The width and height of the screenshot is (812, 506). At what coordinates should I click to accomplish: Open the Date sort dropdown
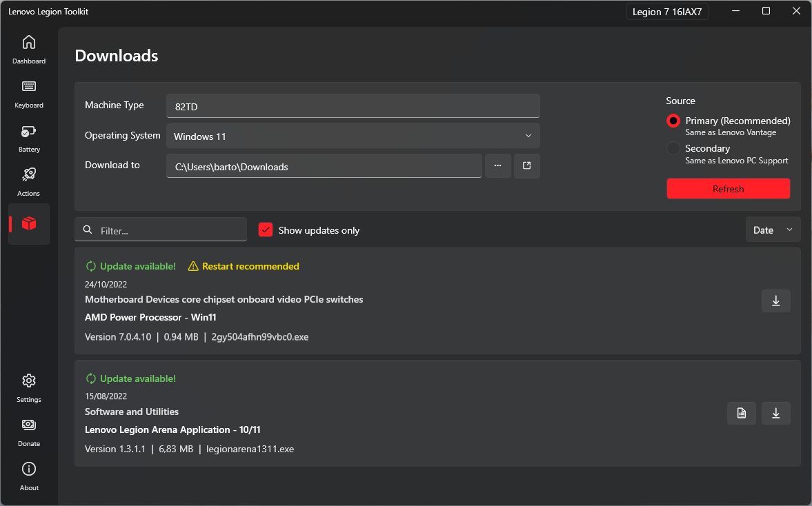tap(773, 230)
